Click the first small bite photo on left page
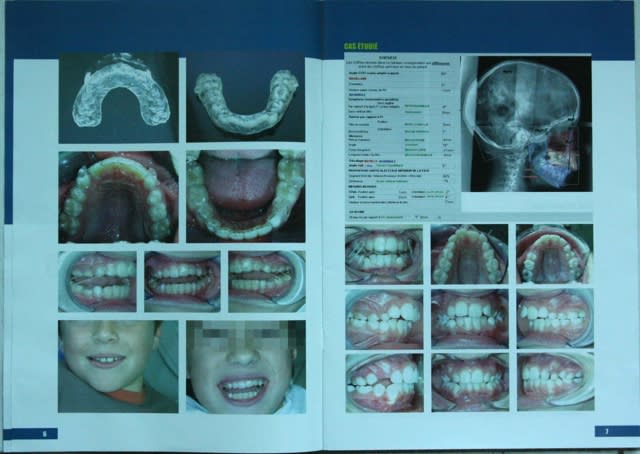The width and height of the screenshot is (640, 454). click(98, 280)
